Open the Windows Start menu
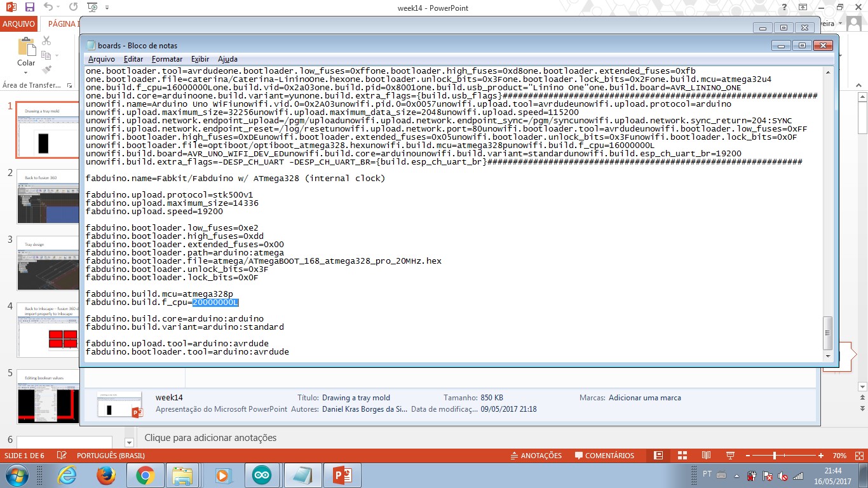Viewport: 868px width, 488px height. tap(16, 475)
